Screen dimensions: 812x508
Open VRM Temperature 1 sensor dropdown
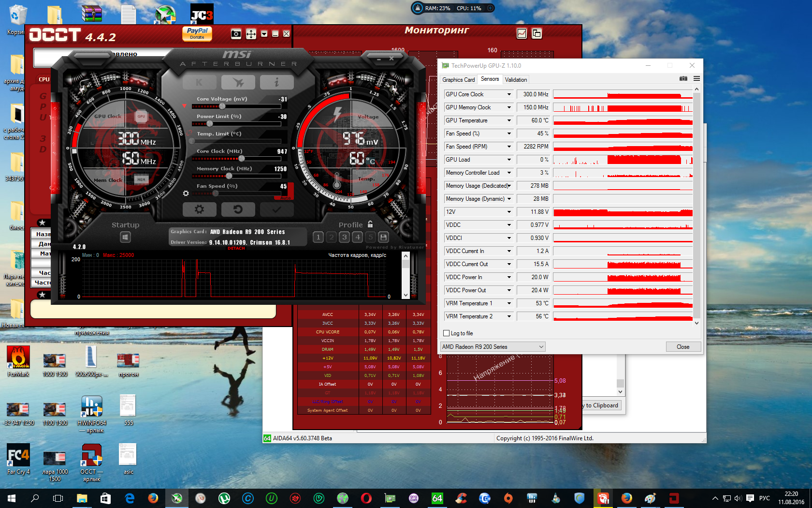[x=509, y=303]
